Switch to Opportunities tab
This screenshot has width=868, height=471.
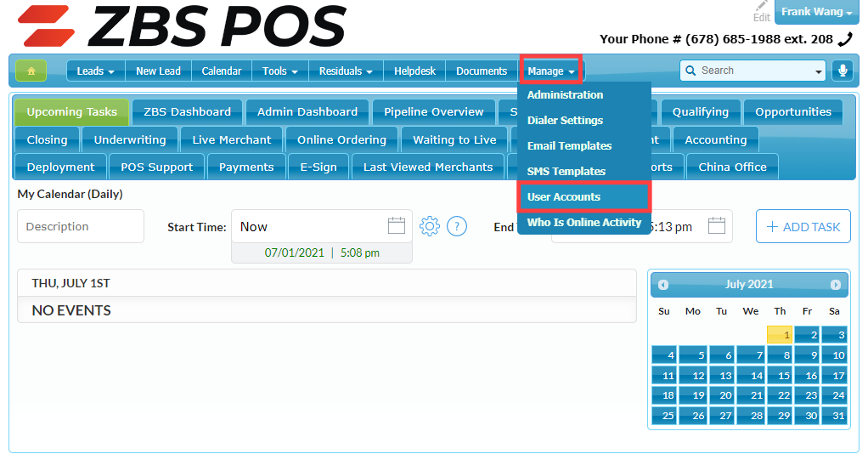pos(793,112)
